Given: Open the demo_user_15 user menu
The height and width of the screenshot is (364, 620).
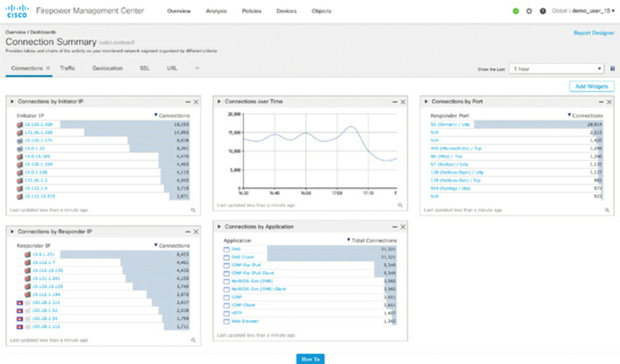Looking at the screenshot, I should click(x=593, y=11).
